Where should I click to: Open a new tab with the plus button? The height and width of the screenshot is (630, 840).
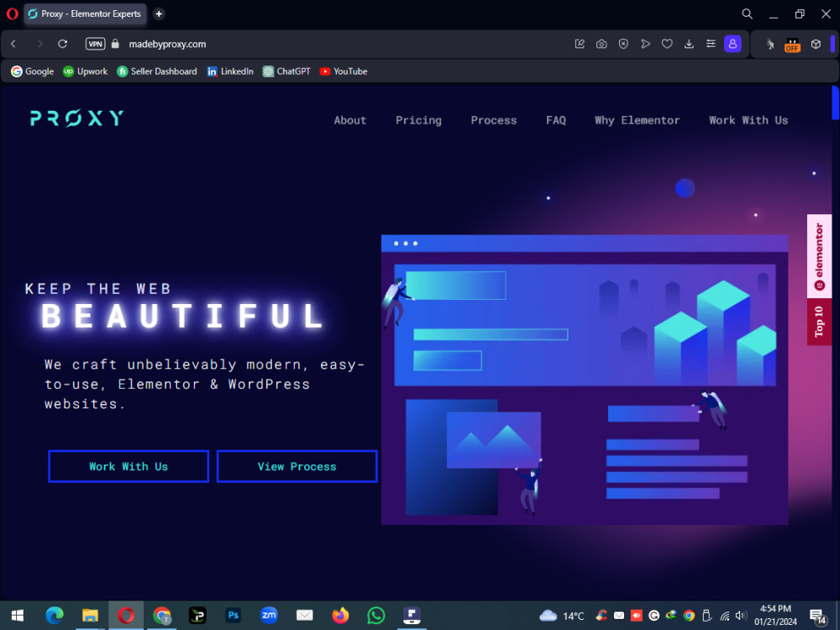tap(159, 14)
